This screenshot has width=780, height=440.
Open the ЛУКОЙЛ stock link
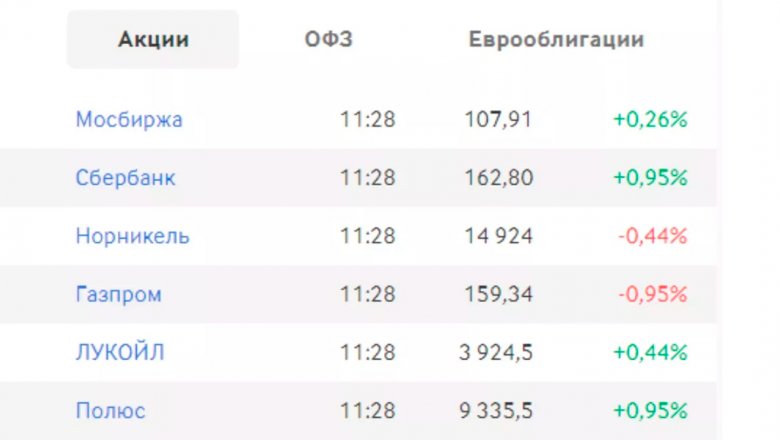(x=120, y=352)
